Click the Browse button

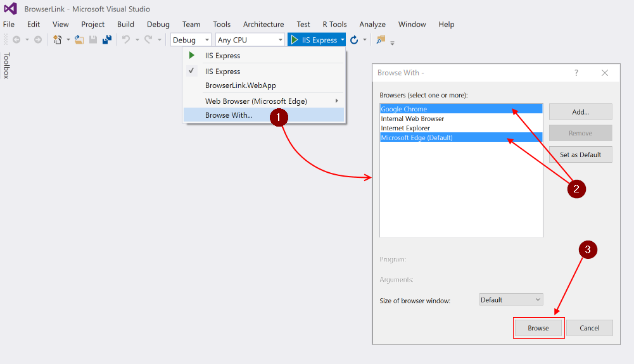538,328
